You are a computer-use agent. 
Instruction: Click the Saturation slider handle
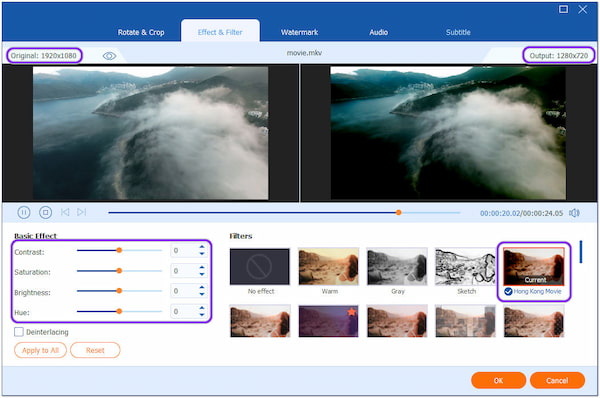click(x=119, y=271)
